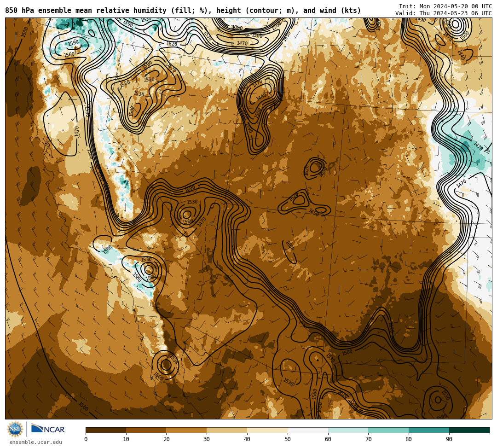Click the NSF logo icon
Image resolution: width=497 pixels, height=448 pixels.
15,429
